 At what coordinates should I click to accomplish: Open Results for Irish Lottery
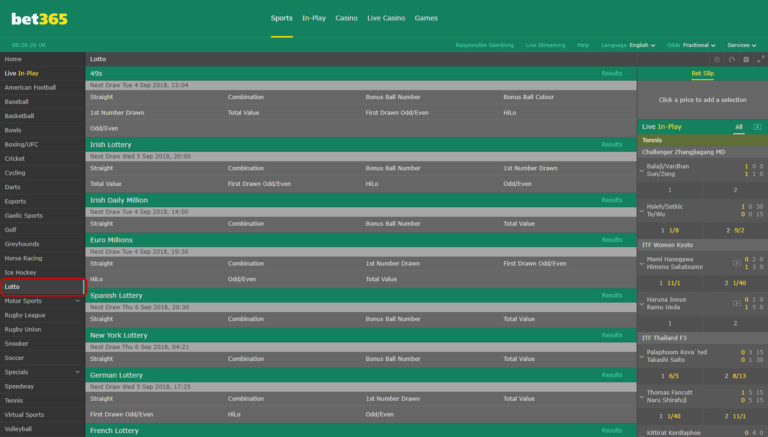pyautogui.click(x=611, y=145)
